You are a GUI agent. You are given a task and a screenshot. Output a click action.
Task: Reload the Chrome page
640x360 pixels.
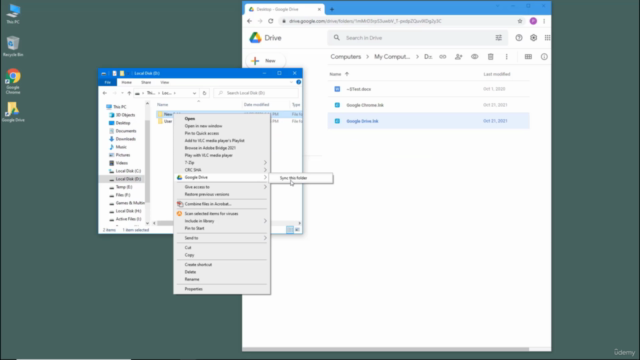pos(271,21)
